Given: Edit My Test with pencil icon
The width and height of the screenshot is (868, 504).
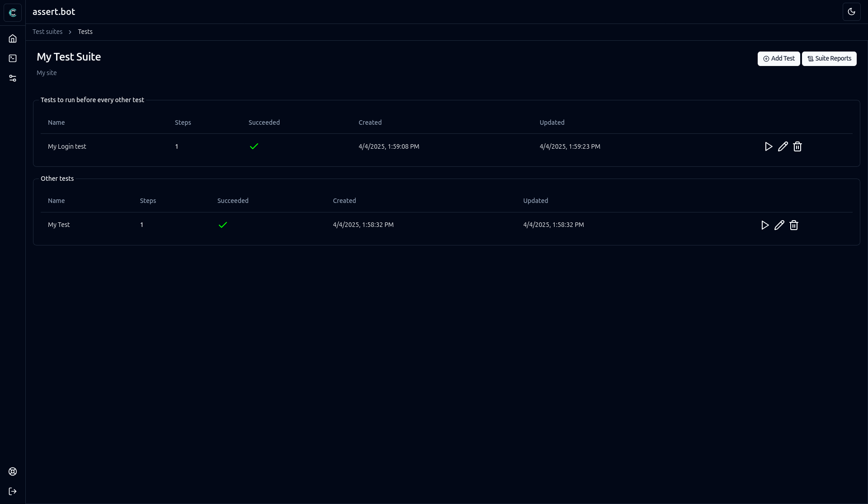Looking at the screenshot, I should pos(779,225).
